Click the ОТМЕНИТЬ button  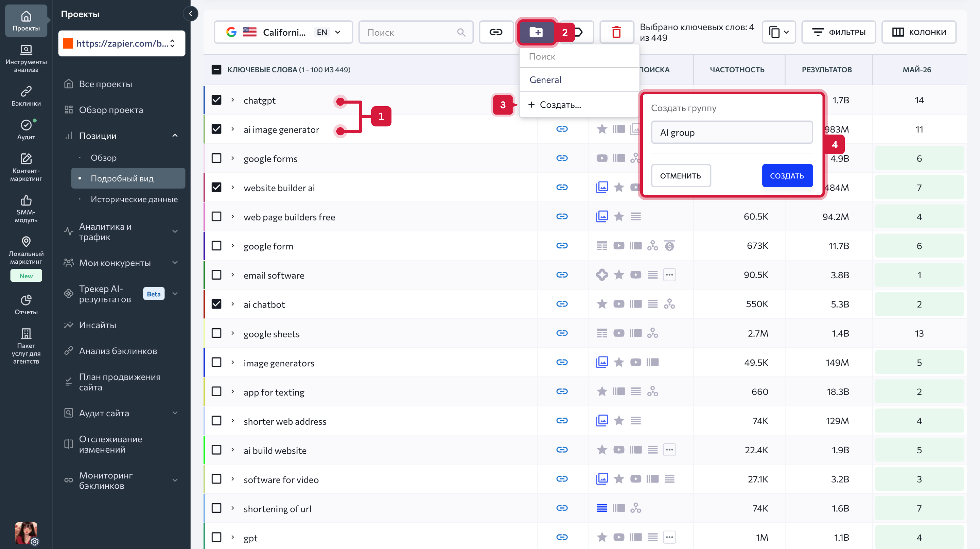681,176
